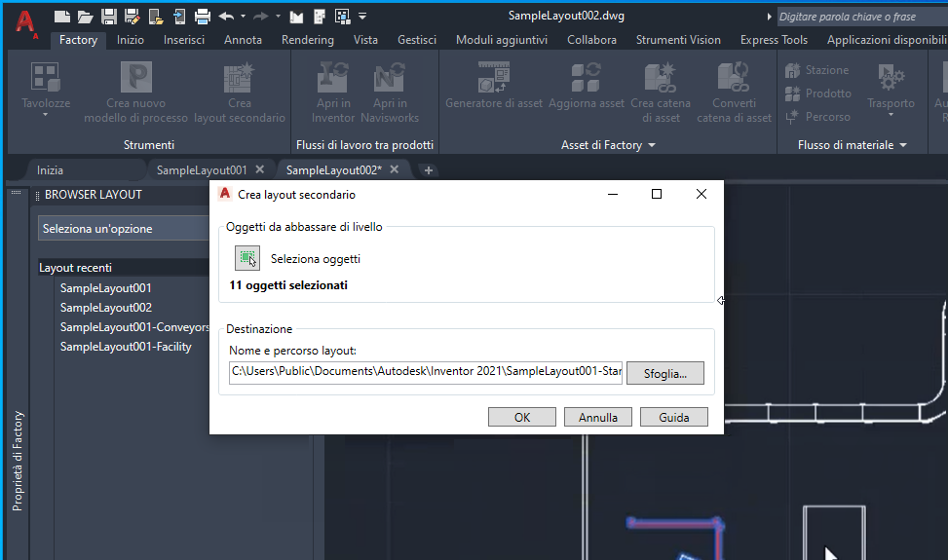Expand Customize Quick Access Toolbar dropdown
The height and width of the screenshot is (560, 948).
(362, 17)
